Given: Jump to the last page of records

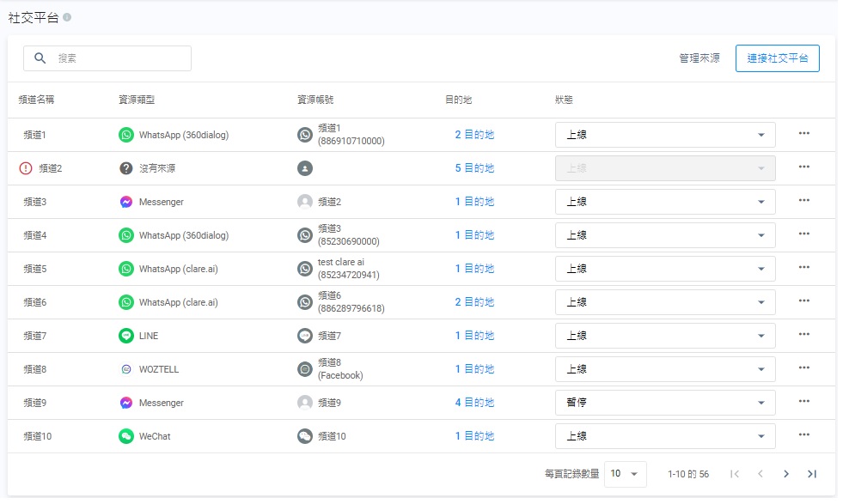Looking at the screenshot, I should (x=811, y=474).
